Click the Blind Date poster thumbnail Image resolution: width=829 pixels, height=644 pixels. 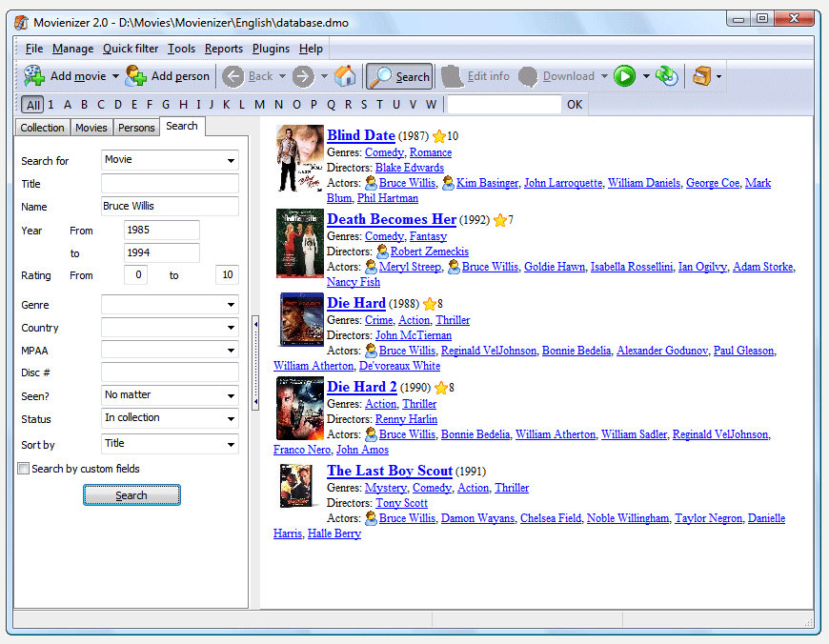click(300, 159)
